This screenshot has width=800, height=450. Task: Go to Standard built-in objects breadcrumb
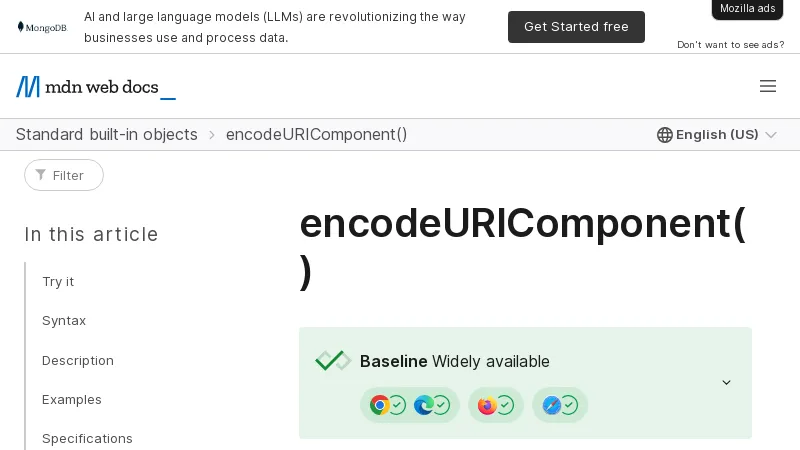pyautogui.click(x=106, y=135)
